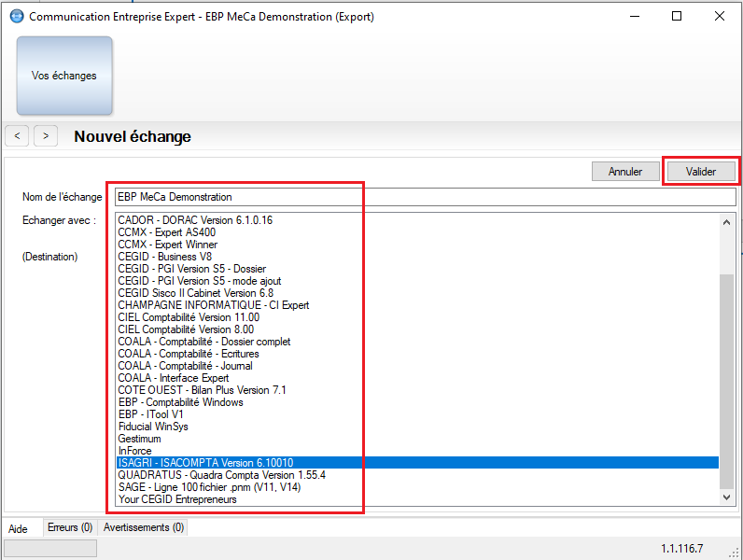743x560 pixels.
Task: Pick COALA - Interface Expert
Action: tap(417, 378)
